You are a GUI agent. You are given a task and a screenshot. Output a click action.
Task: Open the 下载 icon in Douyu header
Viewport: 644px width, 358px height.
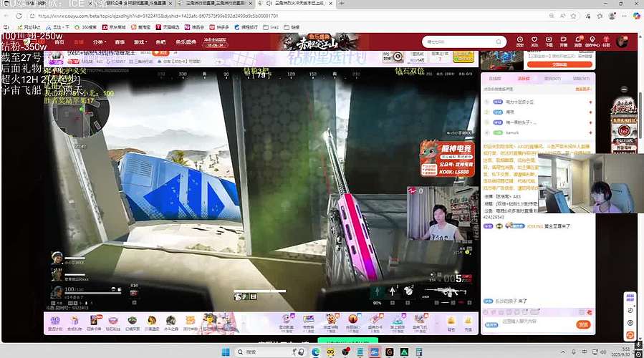(x=549, y=42)
